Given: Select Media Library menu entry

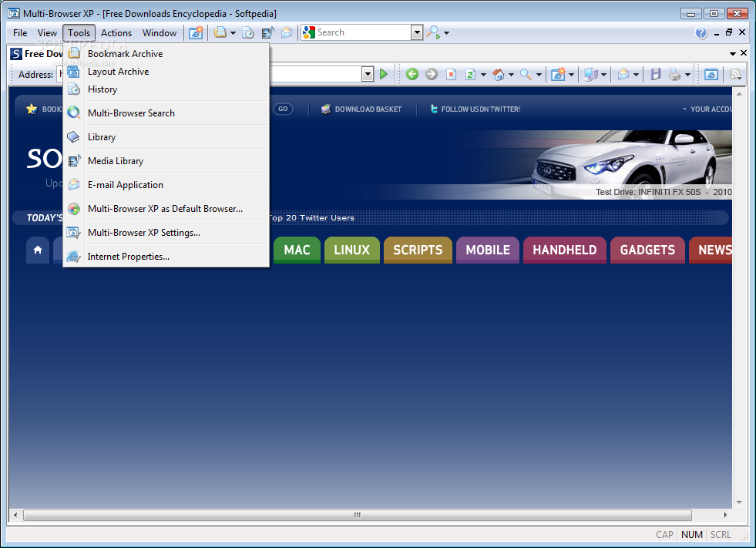Looking at the screenshot, I should click(166, 160).
